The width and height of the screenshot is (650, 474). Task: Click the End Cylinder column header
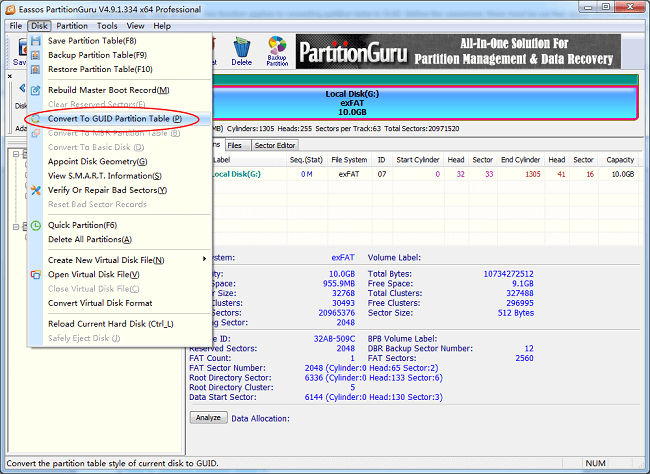[x=520, y=160]
